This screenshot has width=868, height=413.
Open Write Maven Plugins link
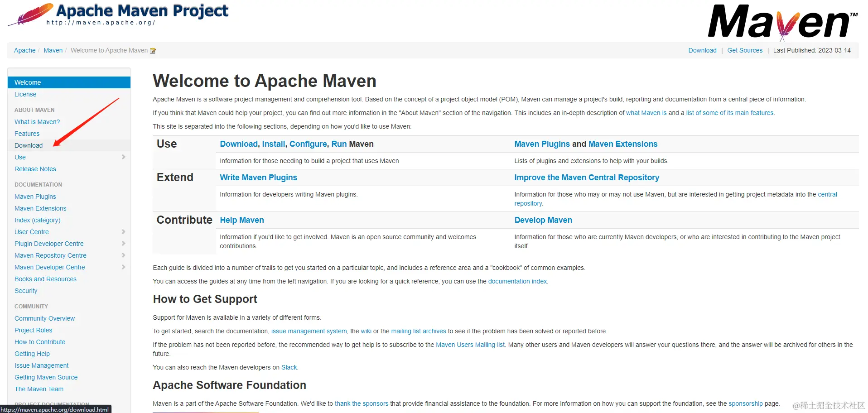click(258, 178)
